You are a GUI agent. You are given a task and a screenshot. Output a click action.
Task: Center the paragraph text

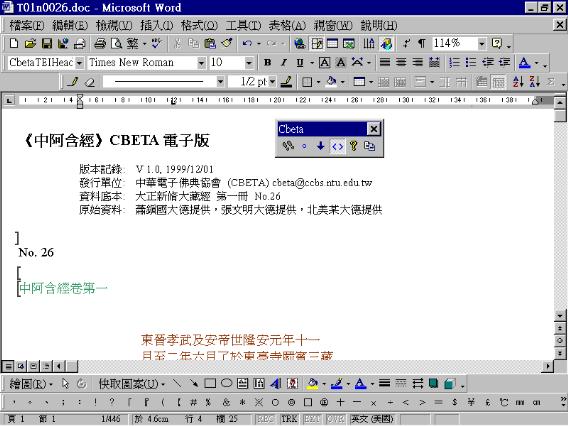click(401, 63)
